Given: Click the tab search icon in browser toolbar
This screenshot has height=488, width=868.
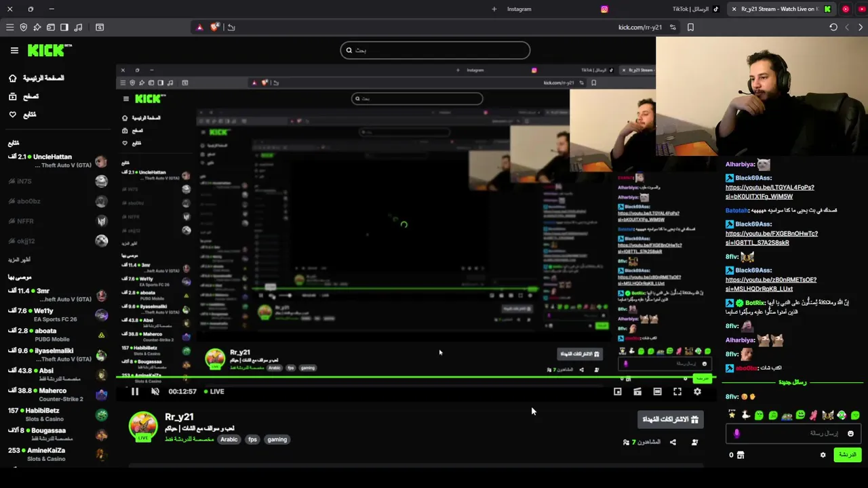Looking at the screenshot, I should point(100,27).
